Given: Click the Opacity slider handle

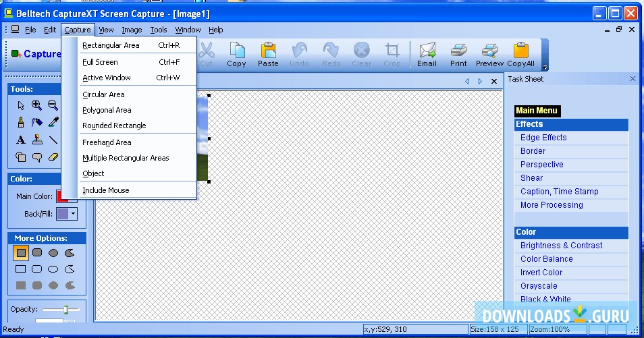Looking at the screenshot, I should click(x=65, y=309).
